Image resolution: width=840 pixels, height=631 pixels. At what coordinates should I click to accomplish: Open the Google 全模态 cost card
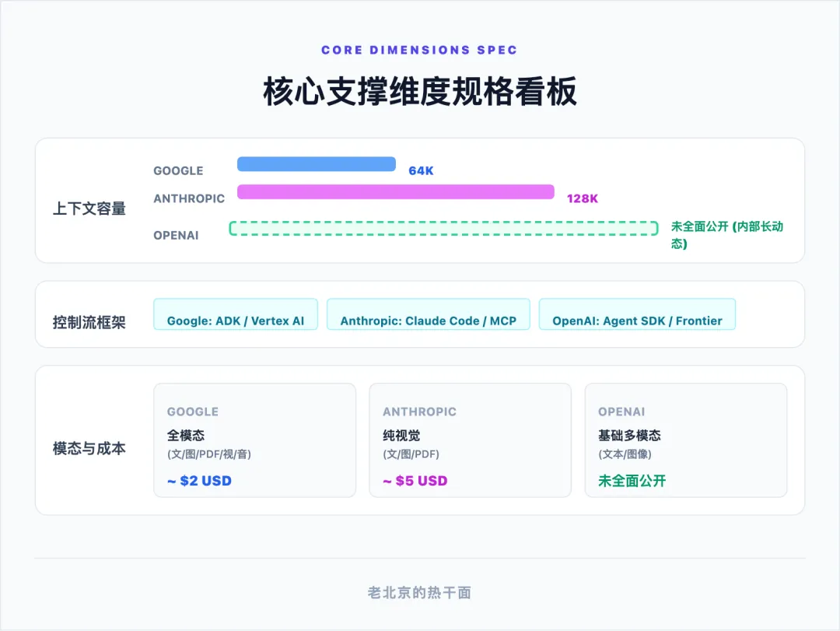pos(255,440)
